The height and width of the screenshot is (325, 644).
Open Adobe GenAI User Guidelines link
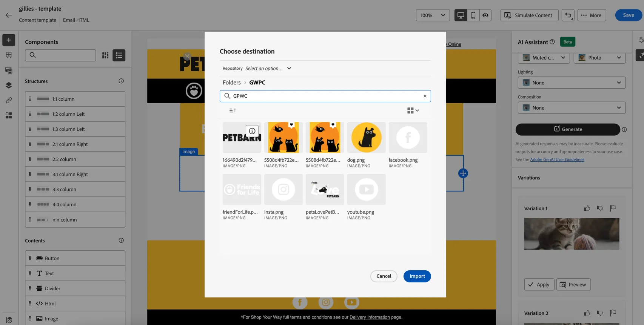(557, 159)
